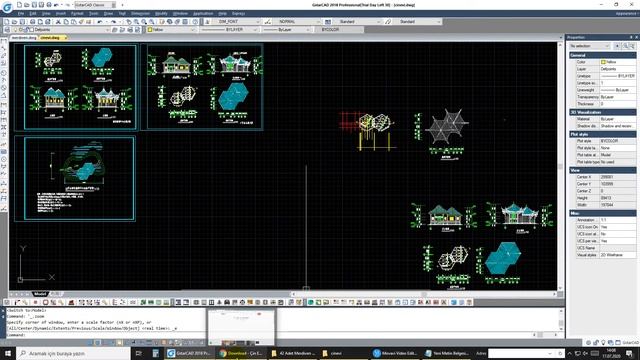
Task: Click the Undo arrow icon in toolbar
Action: 100,22
